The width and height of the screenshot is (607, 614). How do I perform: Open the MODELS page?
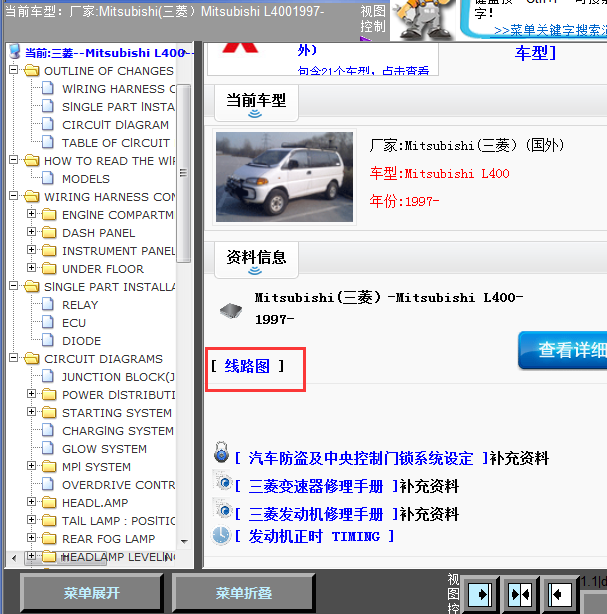pos(86,179)
